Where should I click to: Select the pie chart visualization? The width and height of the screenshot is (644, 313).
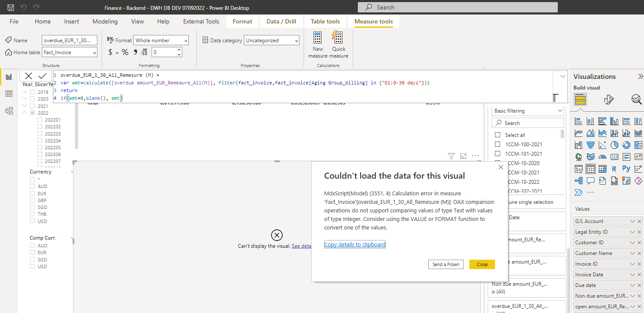(x=615, y=145)
